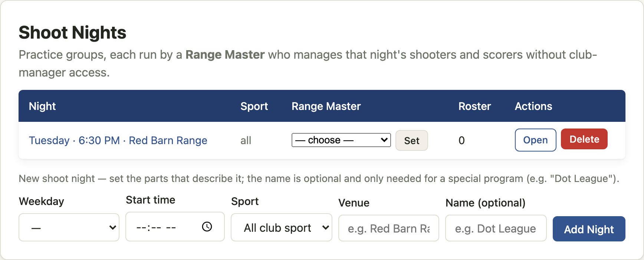Select the sport value 'all' in the Tuesday row
Image resolution: width=644 pixels, height=260 pixels.
tap(246, 140)
